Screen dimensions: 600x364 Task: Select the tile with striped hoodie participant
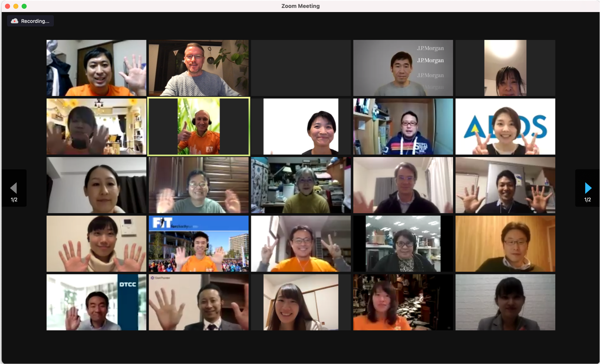[403, 126]
